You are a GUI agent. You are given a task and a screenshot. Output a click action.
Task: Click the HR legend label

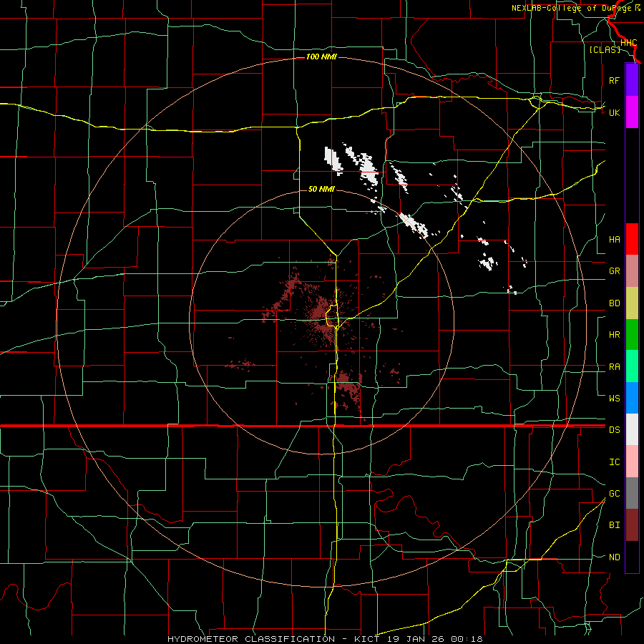click(x=614, y=335)
